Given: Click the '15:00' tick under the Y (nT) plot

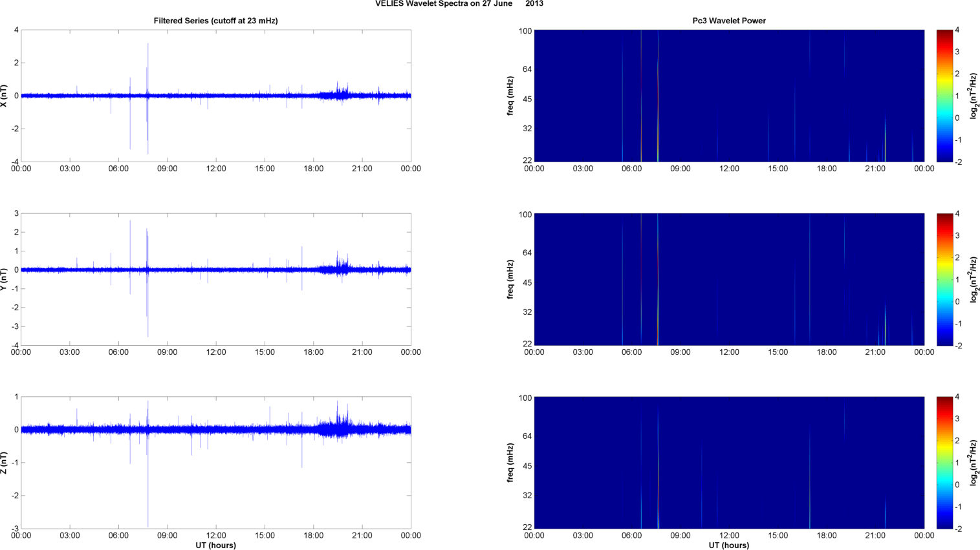Looking at the screenshot, I should pos(265,352).
